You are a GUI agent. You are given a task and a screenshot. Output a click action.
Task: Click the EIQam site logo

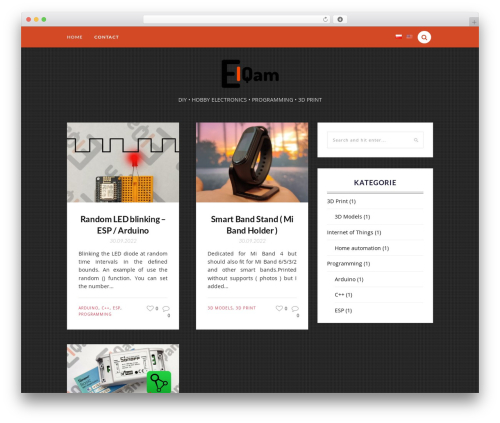tap(250, 74)
